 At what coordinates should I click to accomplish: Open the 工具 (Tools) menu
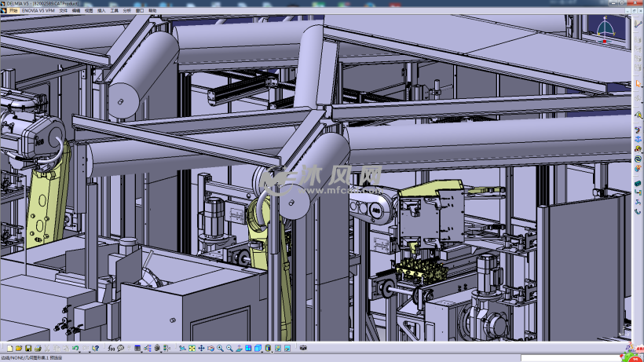click(114, 11)
